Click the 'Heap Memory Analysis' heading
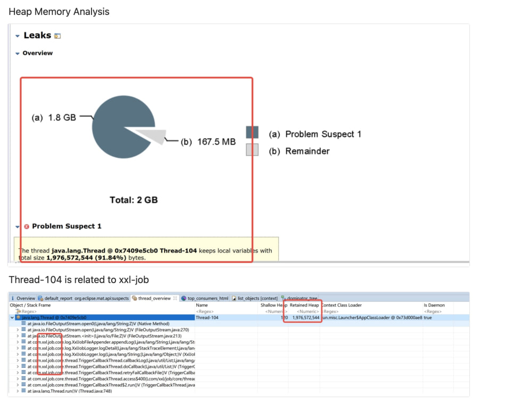The width and height of the screenshot is (532, 399). (59, 12)
